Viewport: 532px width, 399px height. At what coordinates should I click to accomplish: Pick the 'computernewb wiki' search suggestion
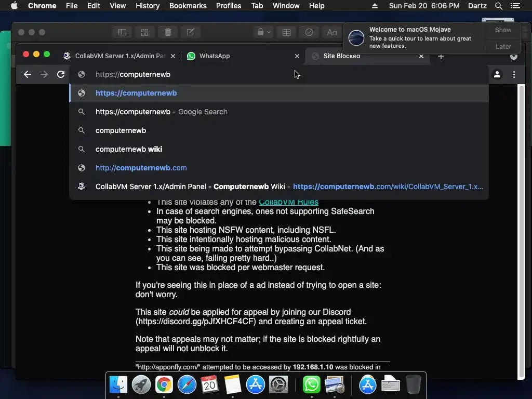(279, 149)
